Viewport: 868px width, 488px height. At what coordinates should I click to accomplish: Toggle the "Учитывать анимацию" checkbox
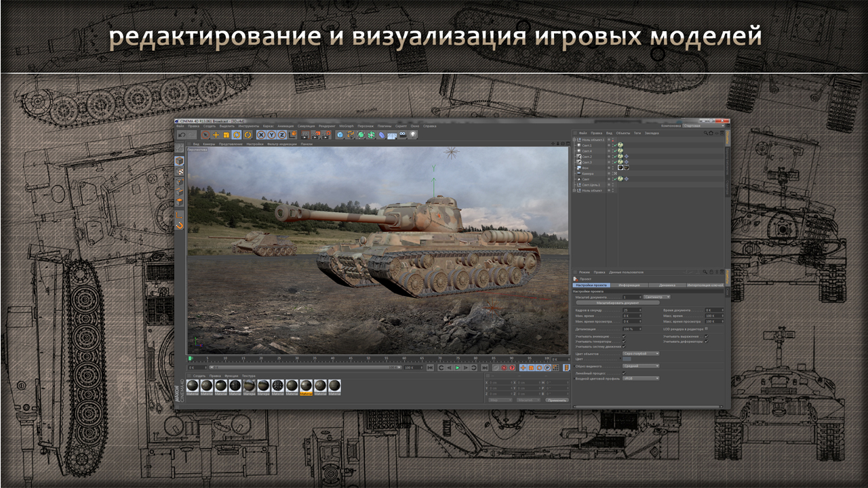[x=624, y=336]
